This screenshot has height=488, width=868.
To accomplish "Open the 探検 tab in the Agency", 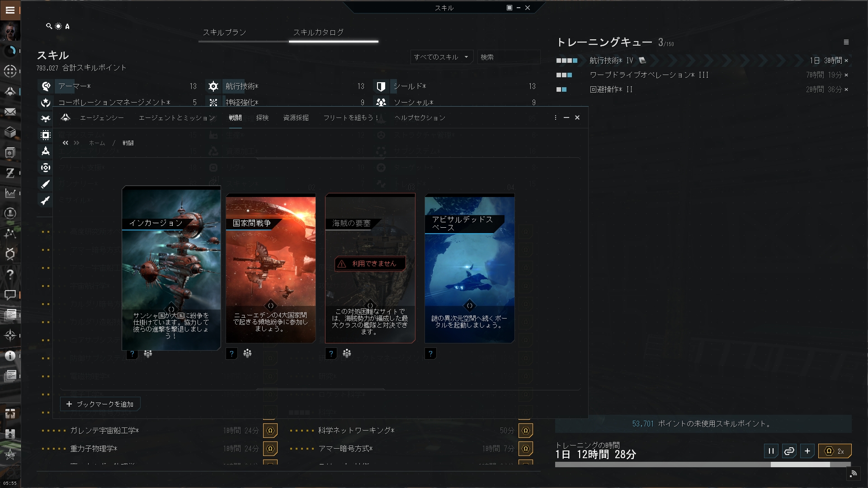I will tap(262, 117).
